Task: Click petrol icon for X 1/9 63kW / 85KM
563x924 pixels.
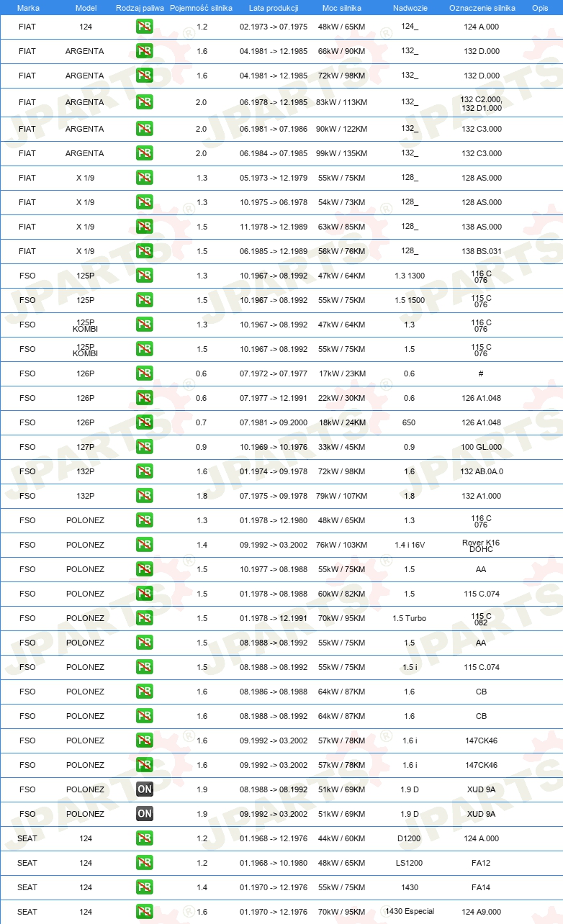Action: point(144,227)
